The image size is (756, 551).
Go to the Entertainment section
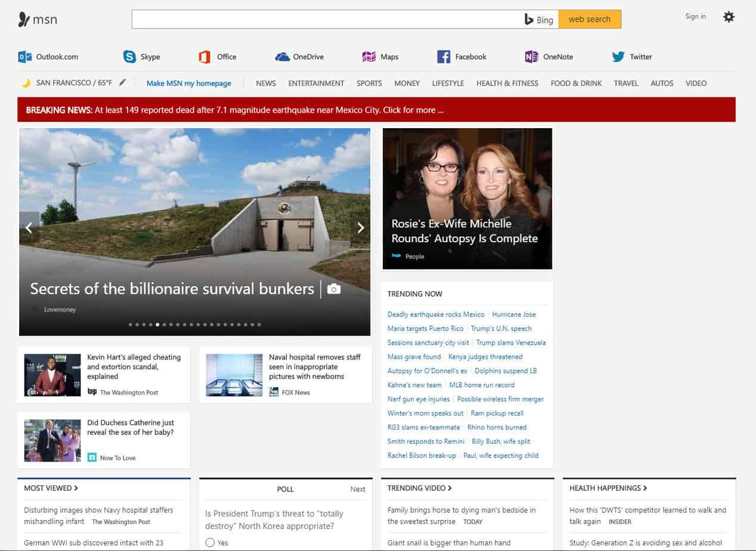coord(316,83)
